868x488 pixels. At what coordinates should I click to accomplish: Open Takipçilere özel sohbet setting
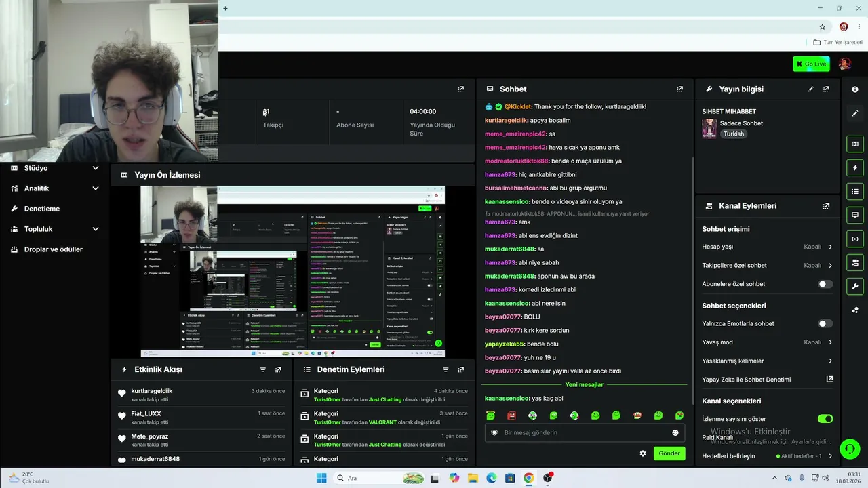tap(767, 265)
